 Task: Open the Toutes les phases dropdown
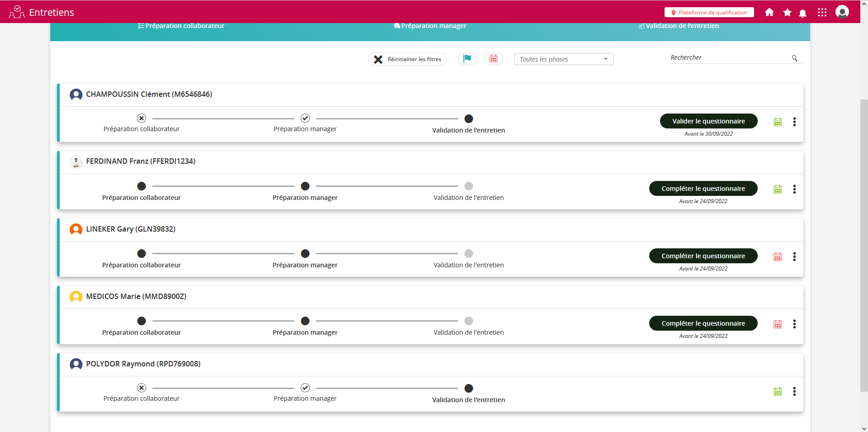(x=563, y=59)
